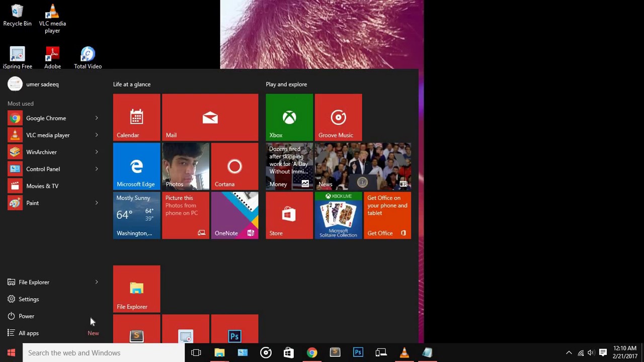Open Groove Music from the taskbar
The image size is (644, 362).
coord(266,353)
